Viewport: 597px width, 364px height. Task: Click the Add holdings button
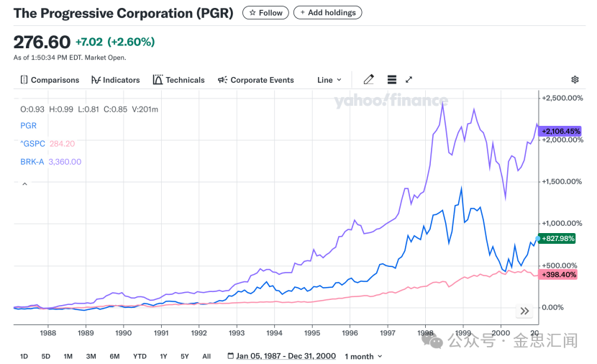(x=327, y=13)
